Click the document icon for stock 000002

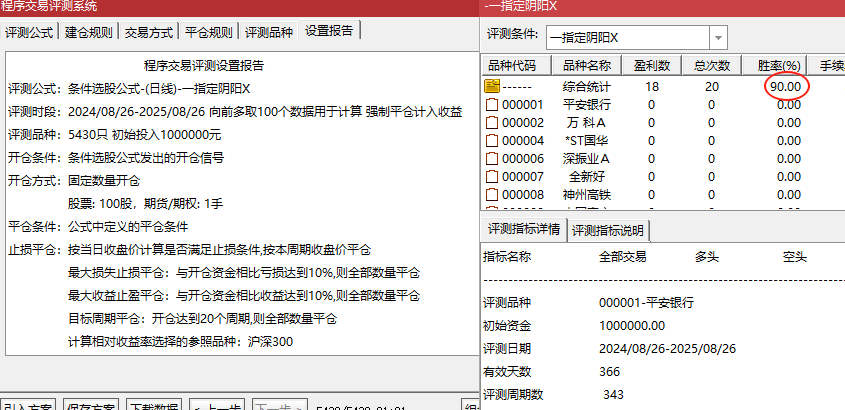tap(492, 122)
